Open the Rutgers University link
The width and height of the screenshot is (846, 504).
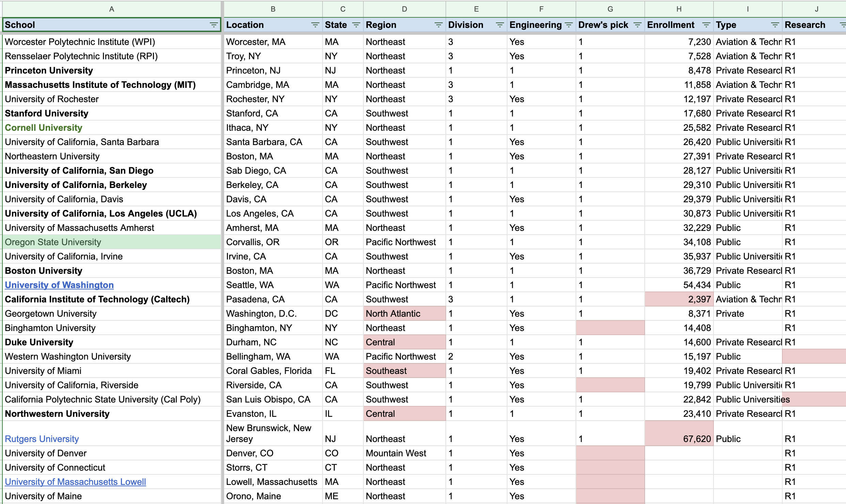point(42,439)
